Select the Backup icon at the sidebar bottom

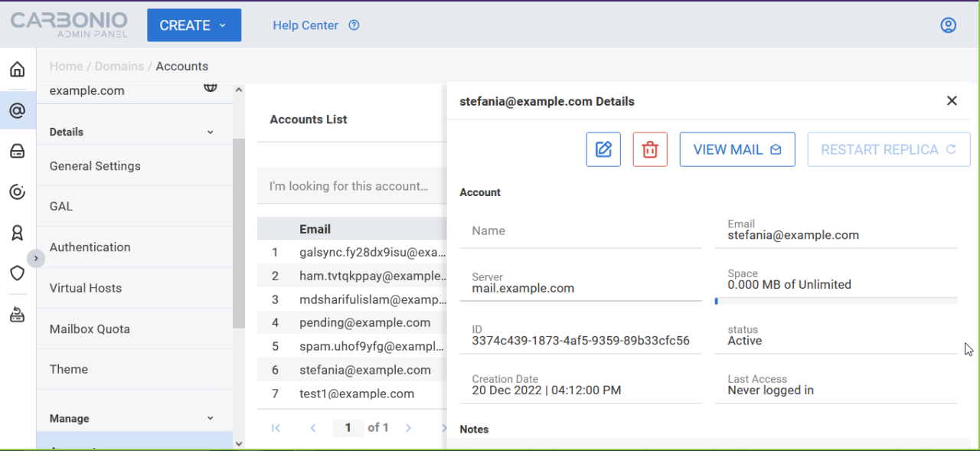pos(17,314)
